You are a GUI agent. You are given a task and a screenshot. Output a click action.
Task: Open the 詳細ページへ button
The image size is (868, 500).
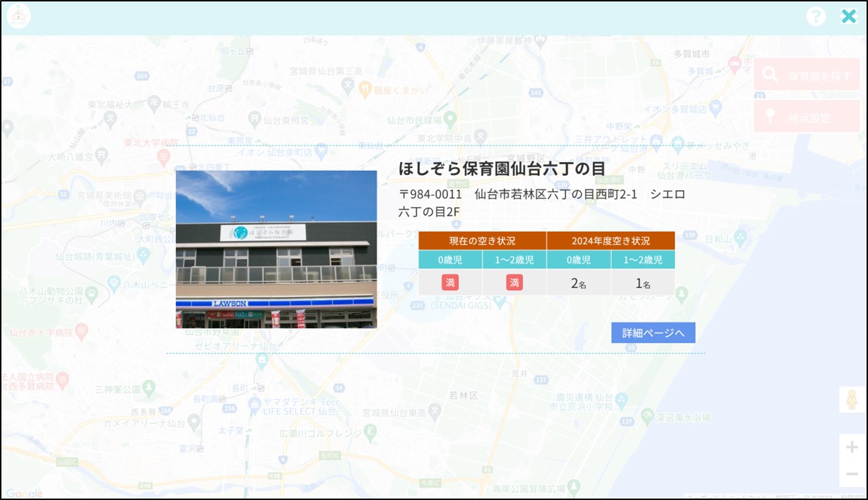(x=653, y=333)
